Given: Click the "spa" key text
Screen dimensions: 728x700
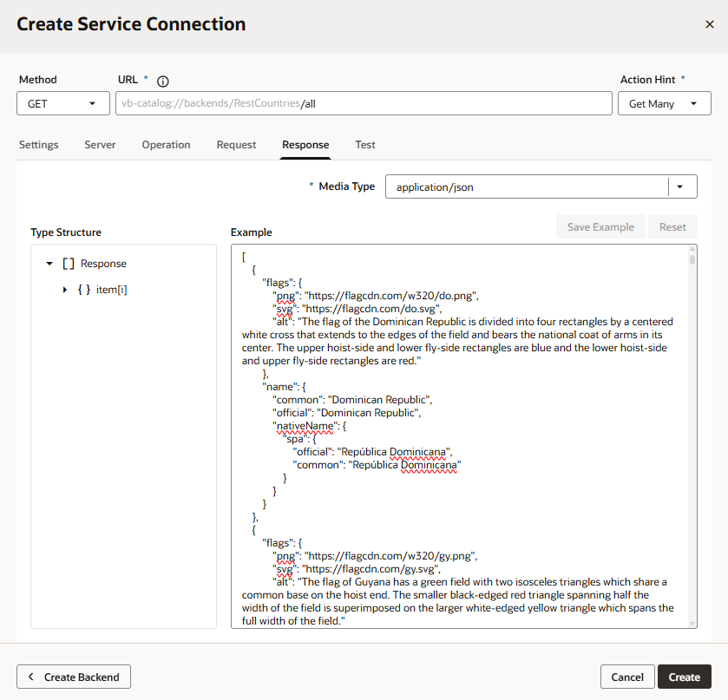Looking at the screenshot, I should pyautogui.click(x=295, y=439).
